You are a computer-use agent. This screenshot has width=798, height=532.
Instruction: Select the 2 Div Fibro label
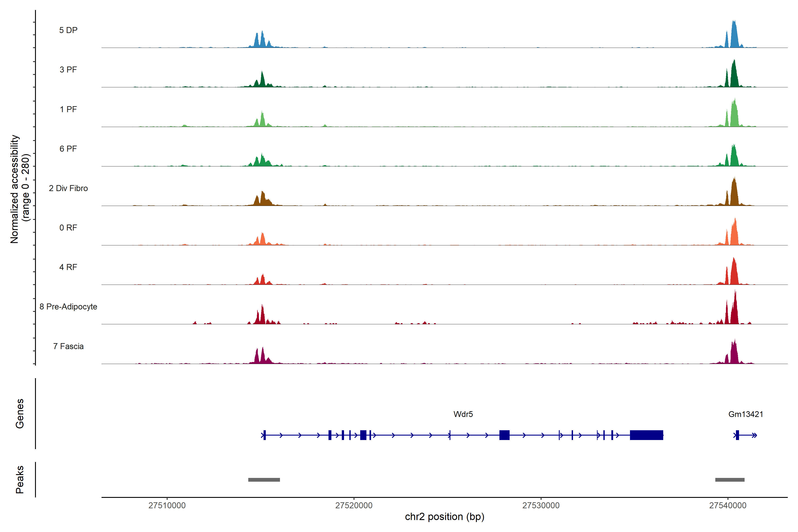click(68, 188)
